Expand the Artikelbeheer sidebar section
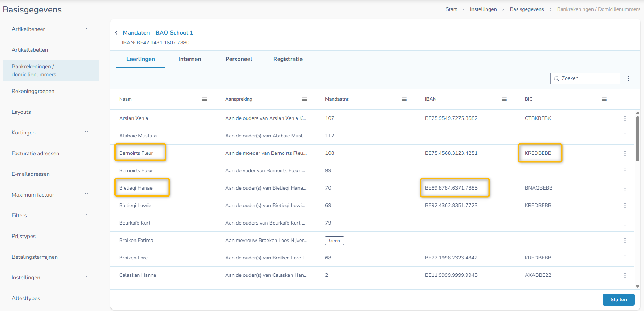 tap(86, 28)
